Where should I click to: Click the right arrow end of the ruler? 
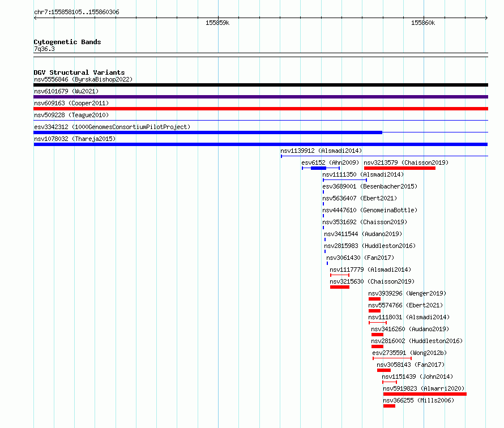pyautogui.click(x=486, y=18)
